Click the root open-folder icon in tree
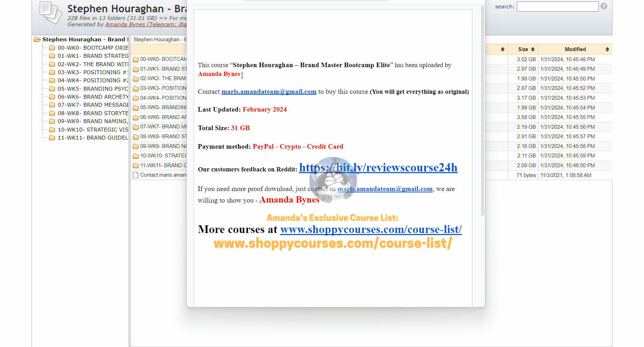Image resolution: width=644 pixels, height=347 pixels. [x=37, y=40]
